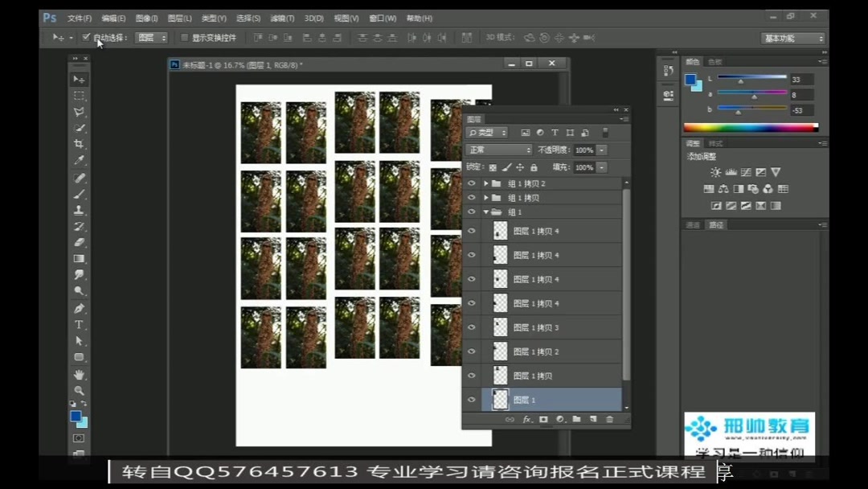Choose the Type tool

click(80, 325)
